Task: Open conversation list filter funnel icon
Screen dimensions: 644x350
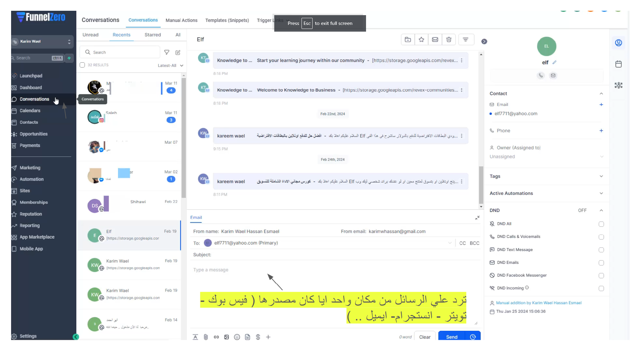Action: point(167,52)
